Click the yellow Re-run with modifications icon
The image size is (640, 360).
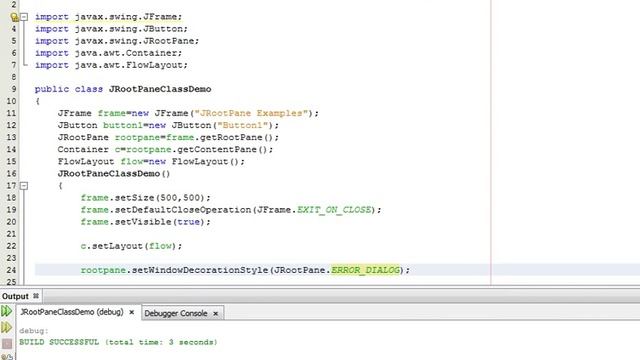coord(7,327)
